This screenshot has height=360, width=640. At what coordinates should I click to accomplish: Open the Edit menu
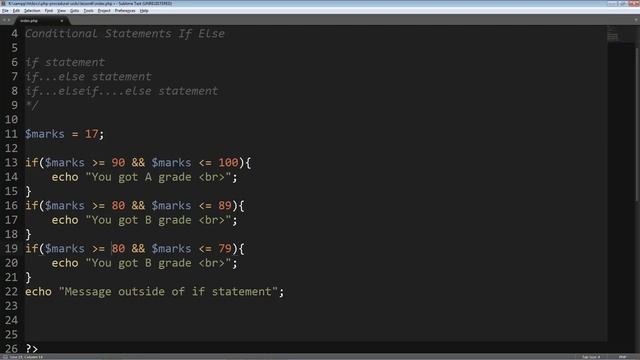coord(16,11)
